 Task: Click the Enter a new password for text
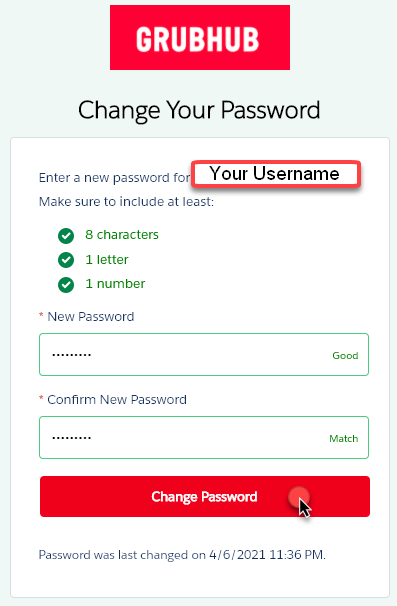point(114,178)
